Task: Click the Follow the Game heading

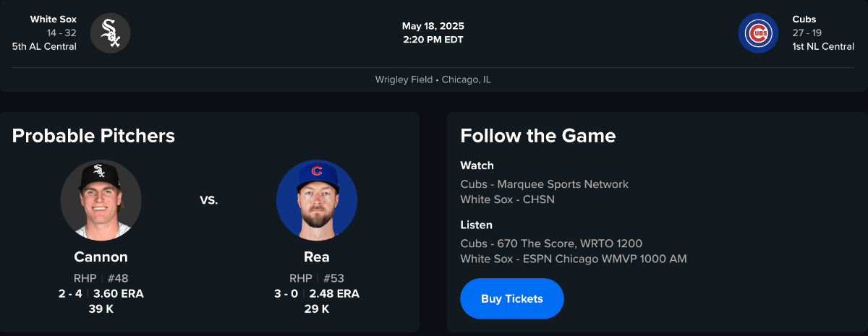Action: (538, 136)
